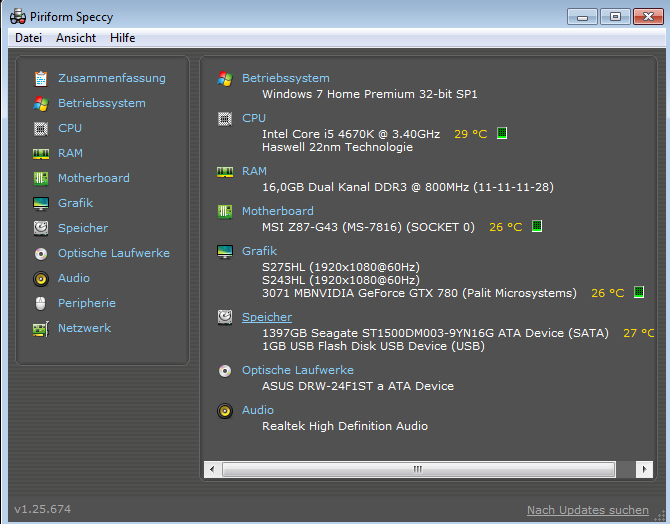Click the MSI Z87-G43 motherboard text
The width and height of the screenshot is (670, 524).
click(x=368, y=227)
